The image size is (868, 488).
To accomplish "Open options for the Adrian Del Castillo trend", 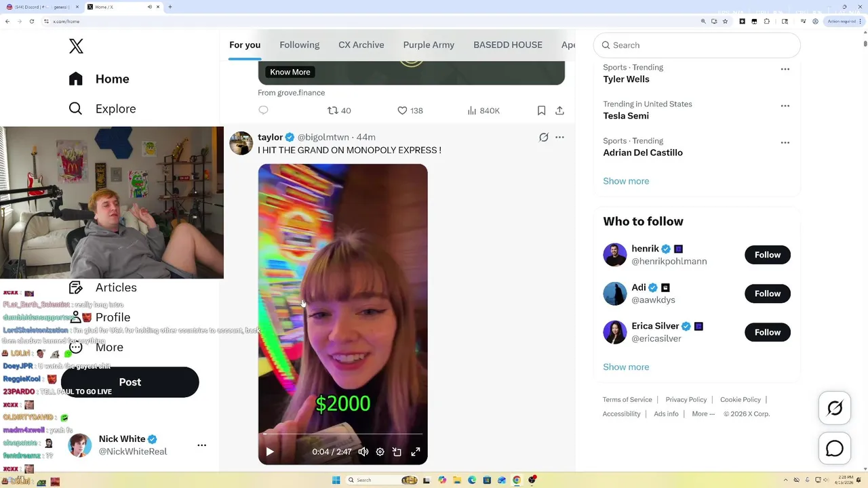I will [785, 142].
